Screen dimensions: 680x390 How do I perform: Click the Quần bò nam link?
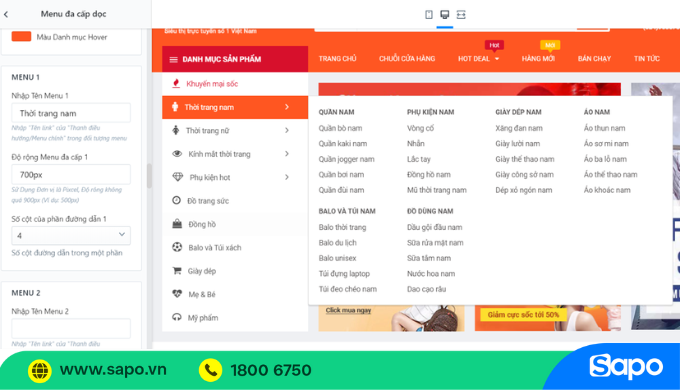point(340,128)
